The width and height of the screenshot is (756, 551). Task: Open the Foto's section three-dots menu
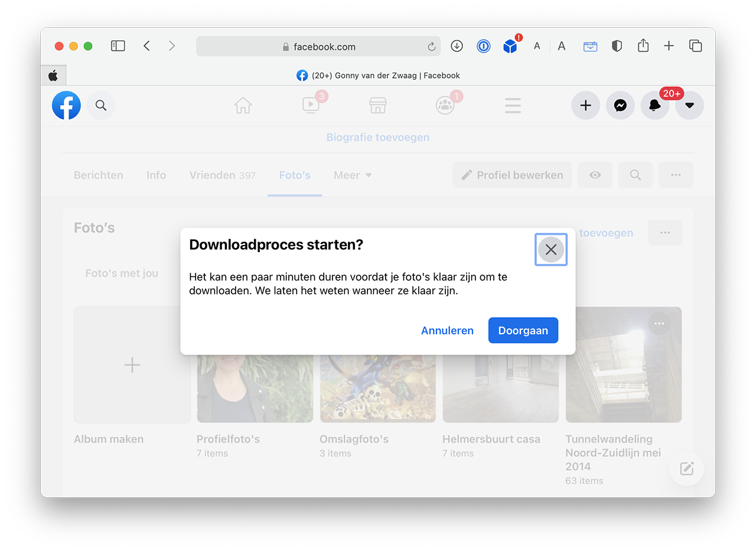tap(665, 233)
